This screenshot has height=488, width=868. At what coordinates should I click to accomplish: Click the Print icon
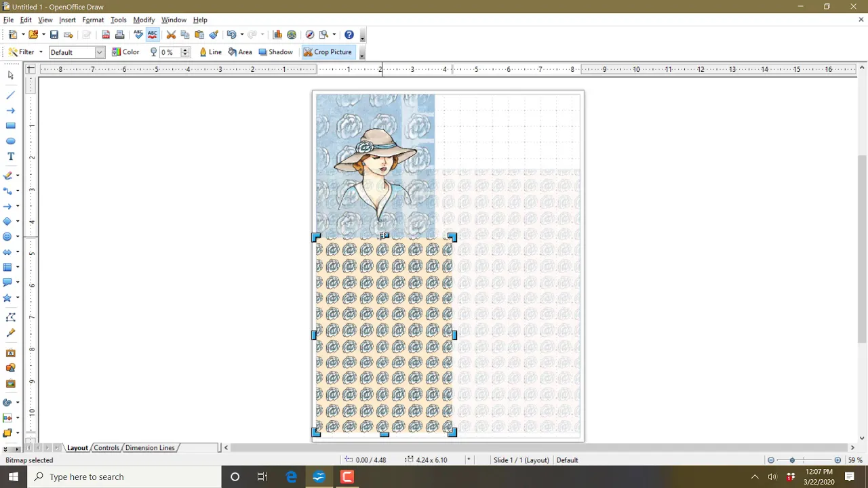click(x=119, y=35)
